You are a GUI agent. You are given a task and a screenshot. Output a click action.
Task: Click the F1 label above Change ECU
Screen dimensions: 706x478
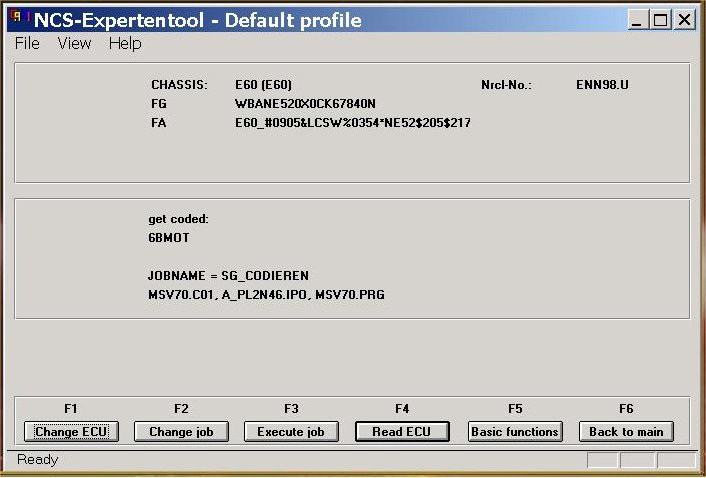[71, 409]
